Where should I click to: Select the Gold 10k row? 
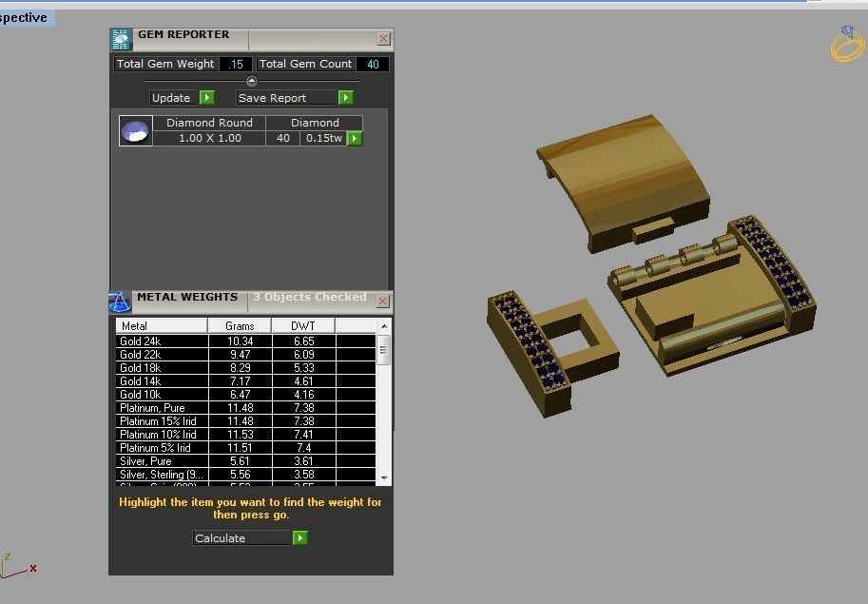[x=246, y=394]
